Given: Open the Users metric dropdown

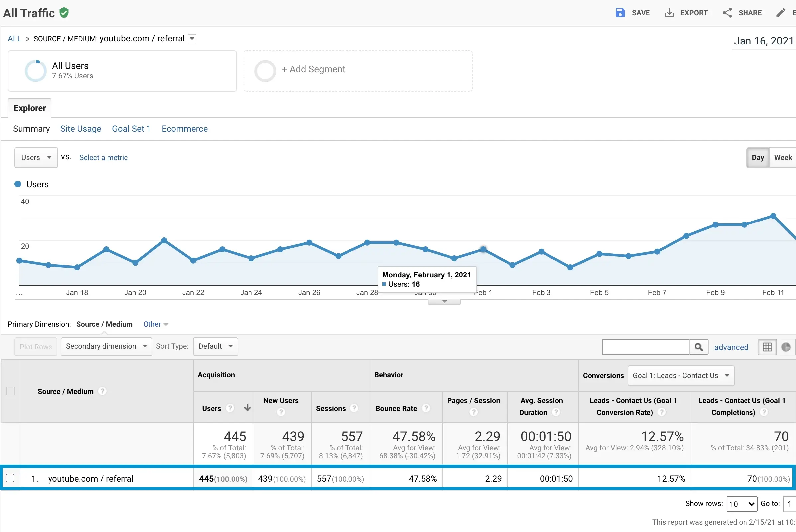Looking at the screenshot, I should [36, 157].
